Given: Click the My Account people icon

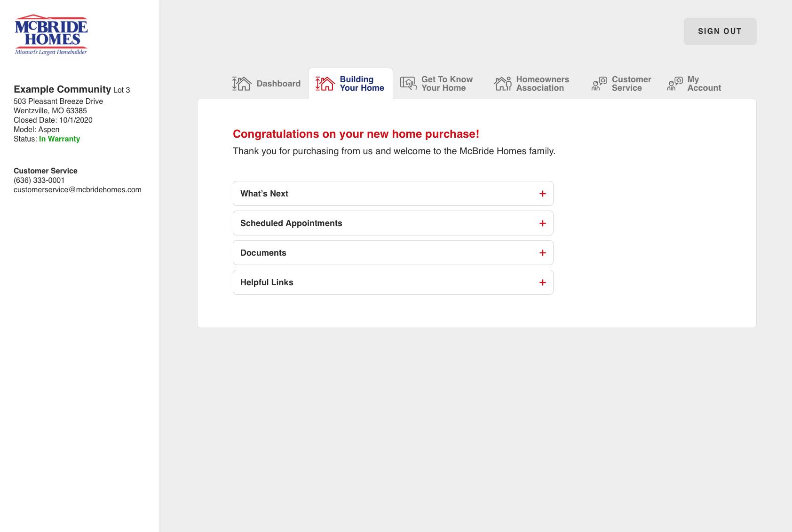Looking at the screenshot, I should (x=675, y=84).
